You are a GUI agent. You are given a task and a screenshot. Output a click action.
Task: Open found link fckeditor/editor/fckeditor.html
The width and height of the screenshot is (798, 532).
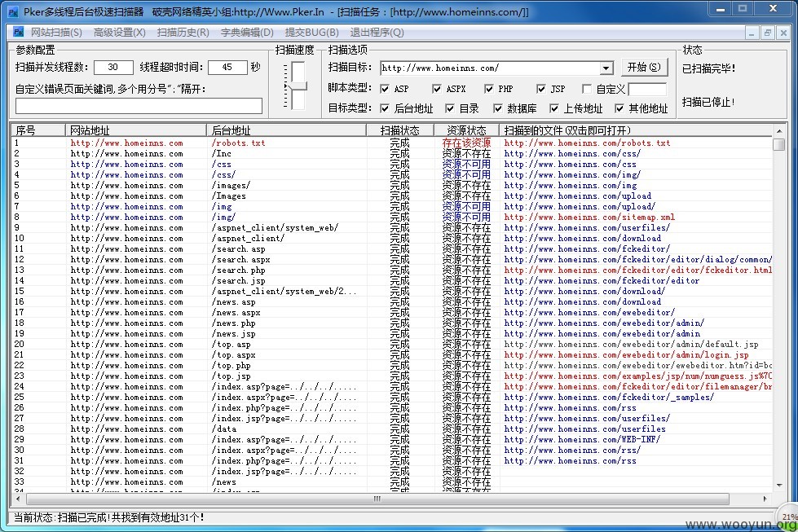637,270
